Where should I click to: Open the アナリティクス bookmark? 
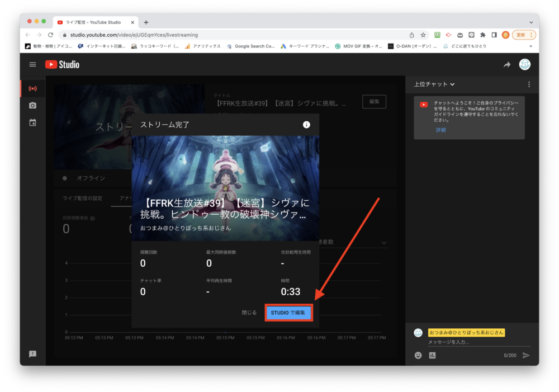point(202,46)
